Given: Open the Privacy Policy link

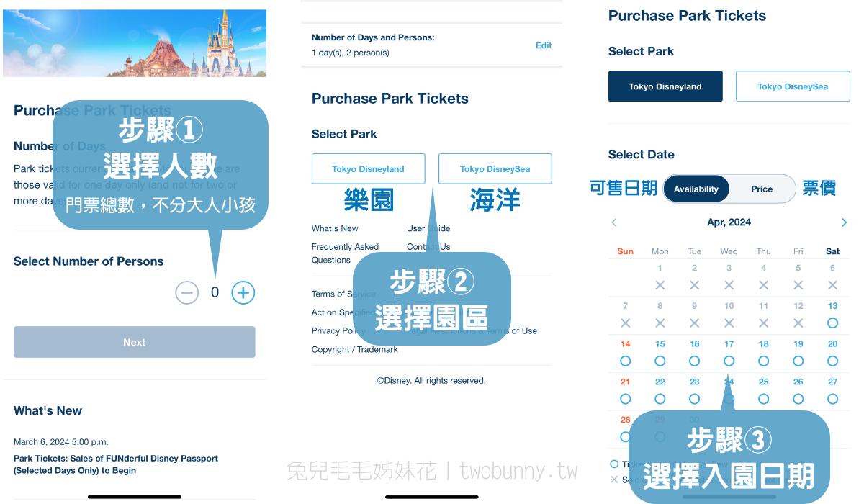Looking at the screenshot, I should point(338,331).
